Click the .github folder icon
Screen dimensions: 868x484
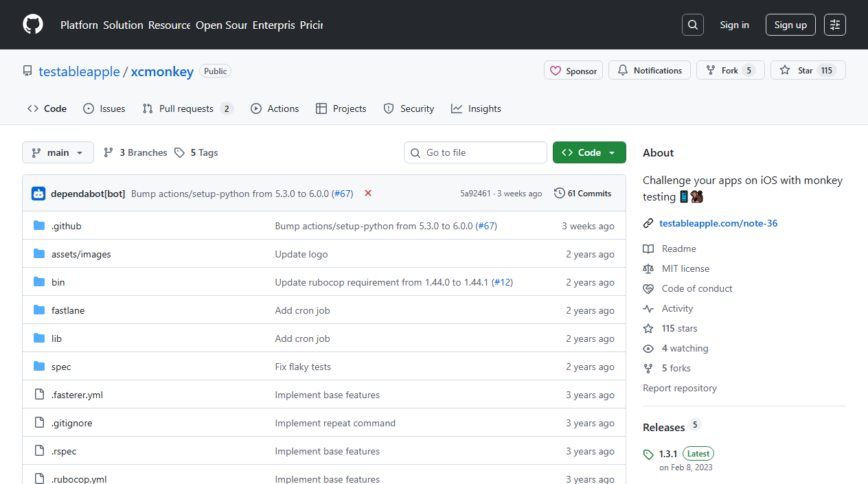(39, 226)
